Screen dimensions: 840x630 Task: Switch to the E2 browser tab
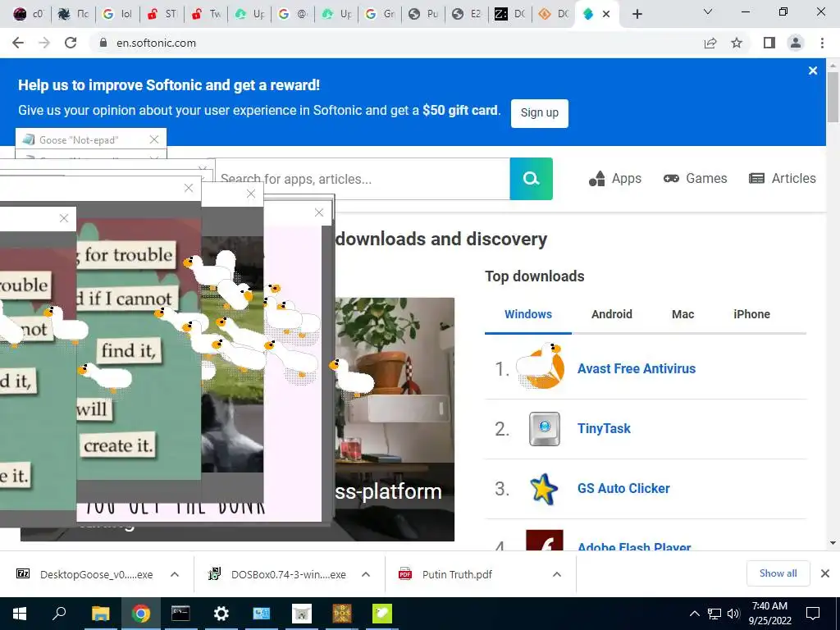466,14
